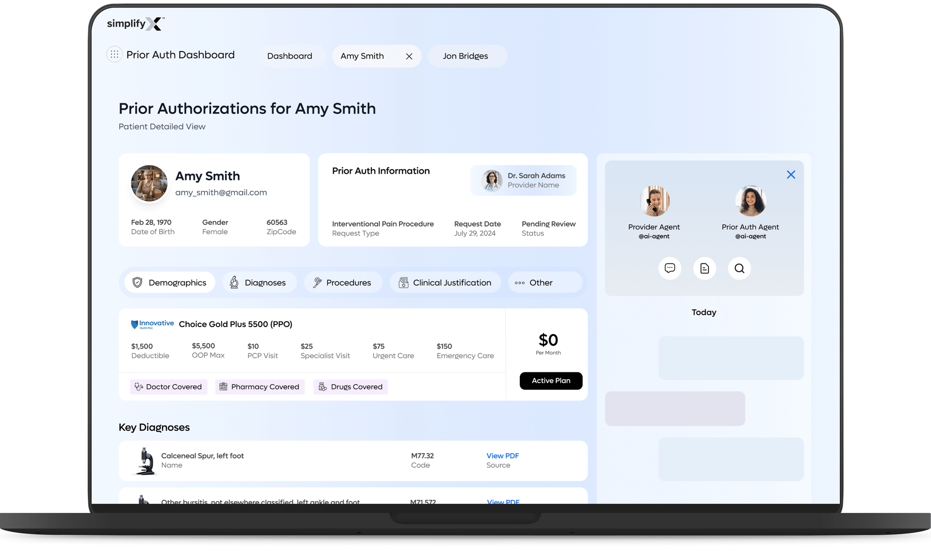Click the app grid icon beside Prior Auth Dashboard
Screen dimensions: 931x560
click(114, 54)
